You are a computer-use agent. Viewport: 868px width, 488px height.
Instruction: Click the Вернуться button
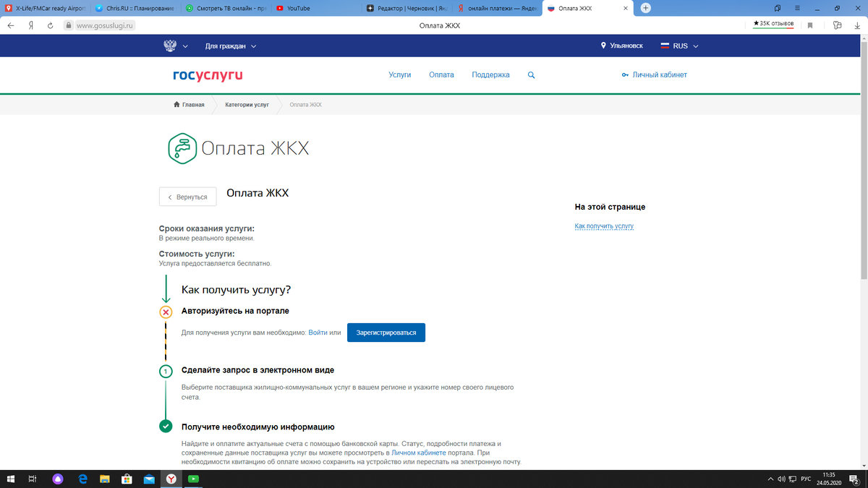pyautogui.click(x=187, y=197)
